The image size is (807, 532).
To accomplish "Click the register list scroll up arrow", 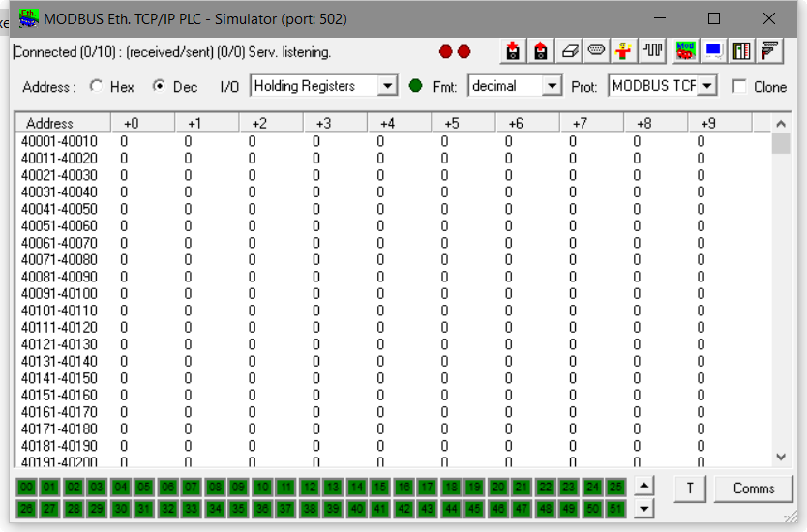I will pyautogui.click(x=781, y=124).
